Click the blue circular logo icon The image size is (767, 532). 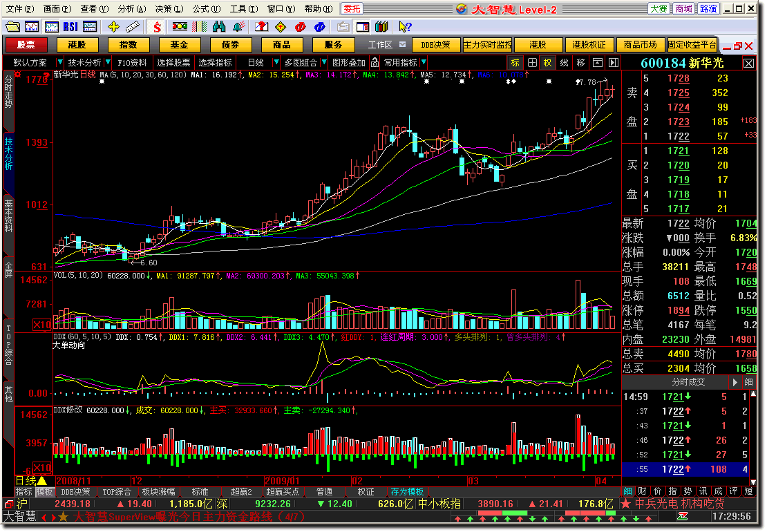[x=319, y=27]
